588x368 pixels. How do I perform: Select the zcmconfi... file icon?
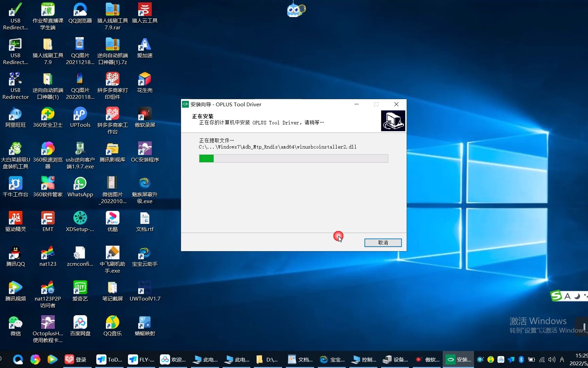pyautogui.click(x=80, y=256)
